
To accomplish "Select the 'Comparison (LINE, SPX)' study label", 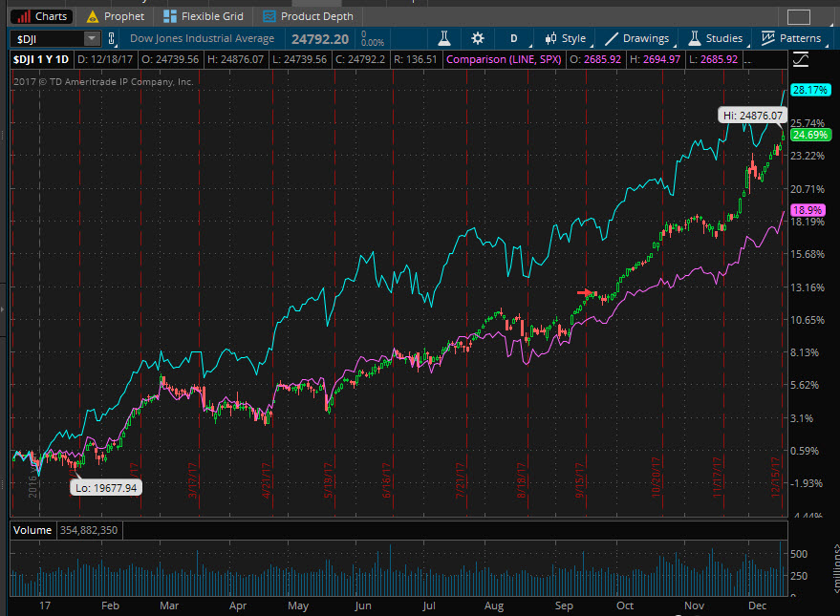I will [504, 59].
